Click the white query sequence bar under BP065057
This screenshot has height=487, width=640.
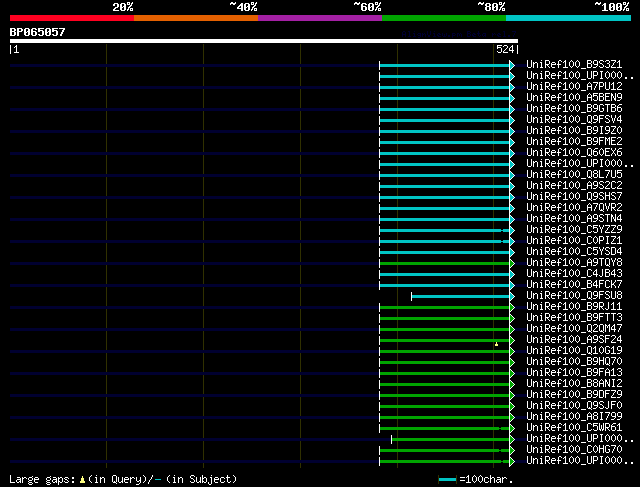264,41
